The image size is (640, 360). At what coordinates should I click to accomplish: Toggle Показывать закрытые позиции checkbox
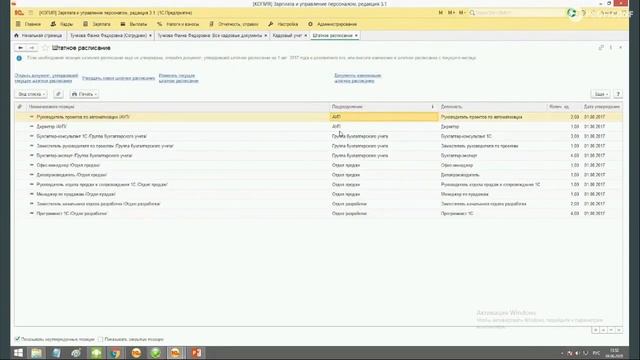point(100,339)
